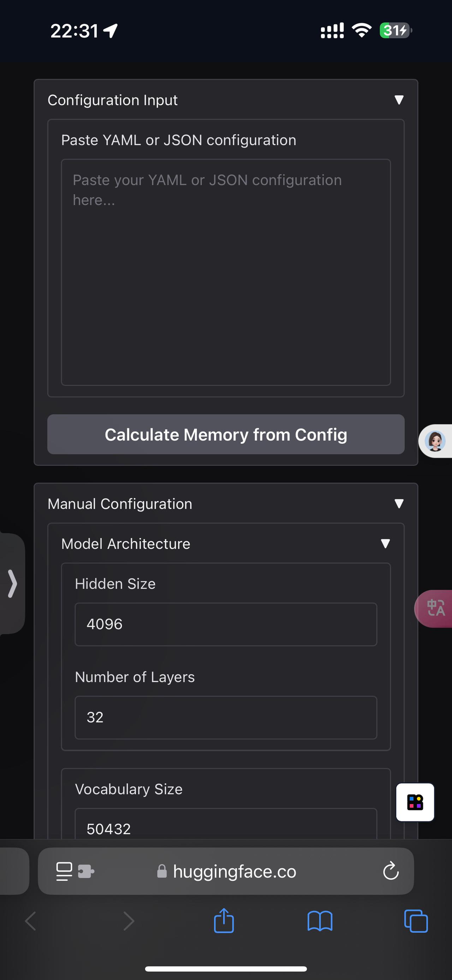Tap the 22:31 clock in status bar
452x980 pixels.
pos(75,31)
